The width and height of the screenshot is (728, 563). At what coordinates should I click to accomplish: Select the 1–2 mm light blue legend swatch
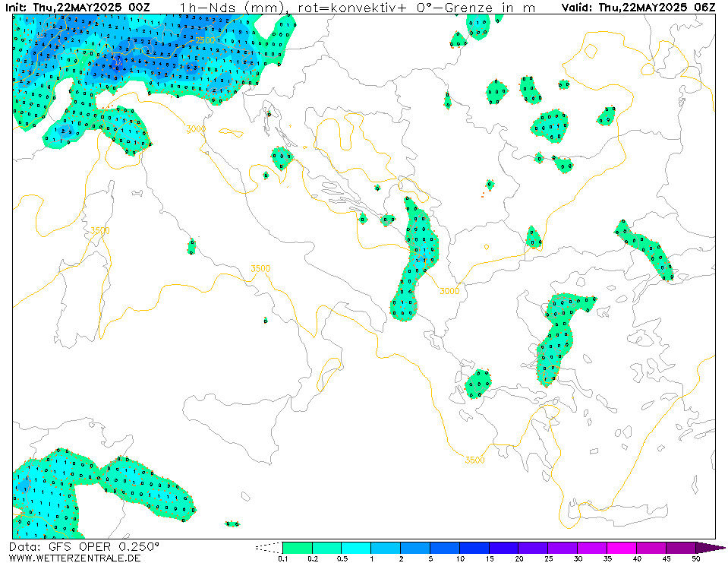click(386, 548)
